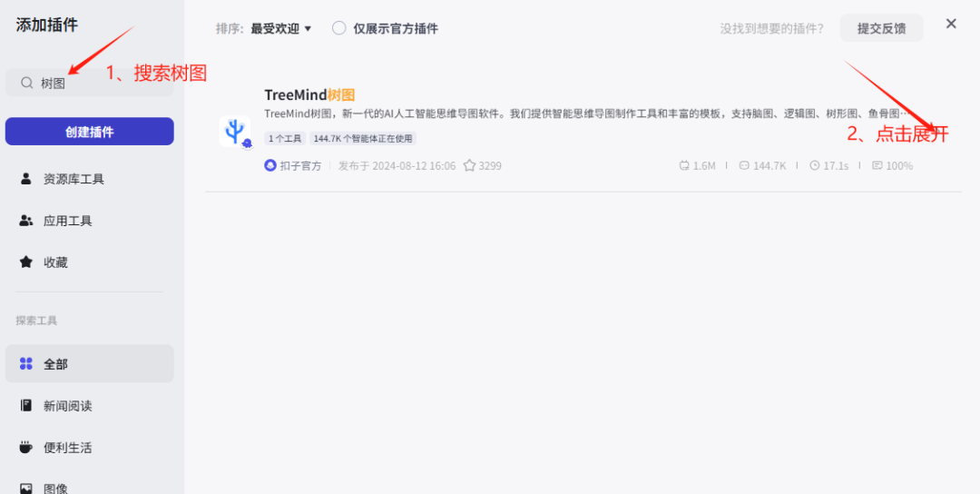
Task: Click the 扣子官方 publisher avatar icon
Action: [x=270, y=165]
